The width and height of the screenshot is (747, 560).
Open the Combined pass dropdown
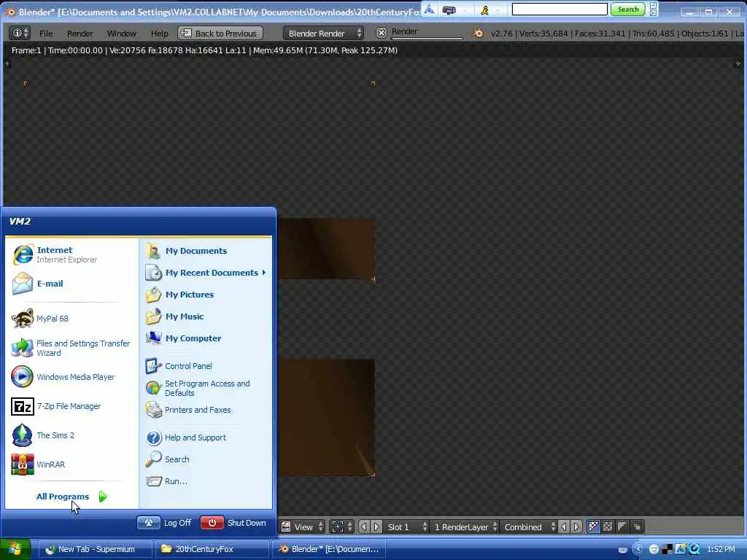coord(529,526)
